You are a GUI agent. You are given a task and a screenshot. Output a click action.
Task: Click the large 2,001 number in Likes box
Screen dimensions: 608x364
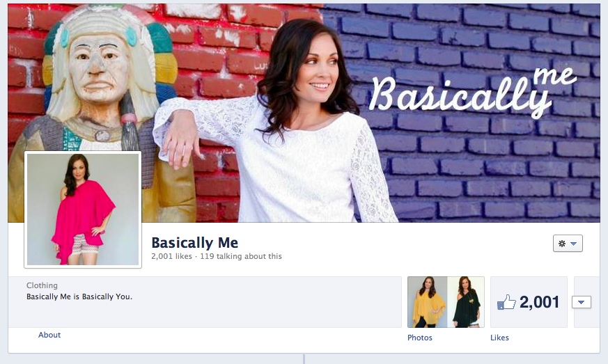point(539,302)
